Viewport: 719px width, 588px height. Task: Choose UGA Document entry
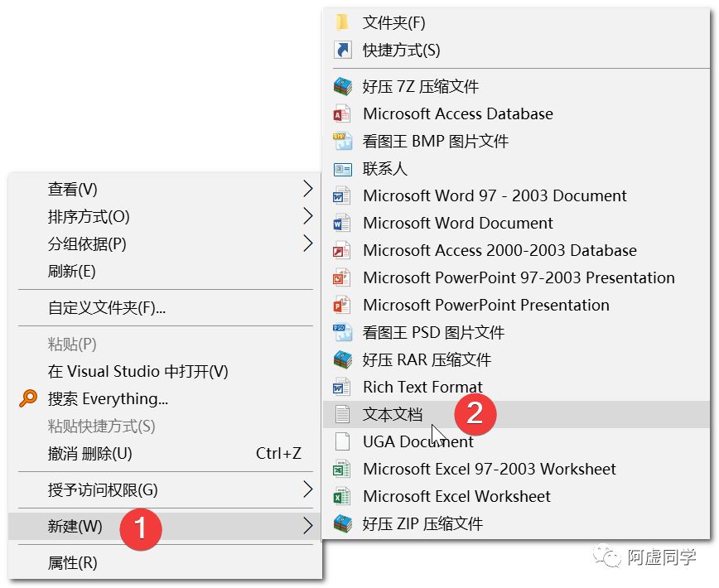pyautogui.click(x=516, y=441)
